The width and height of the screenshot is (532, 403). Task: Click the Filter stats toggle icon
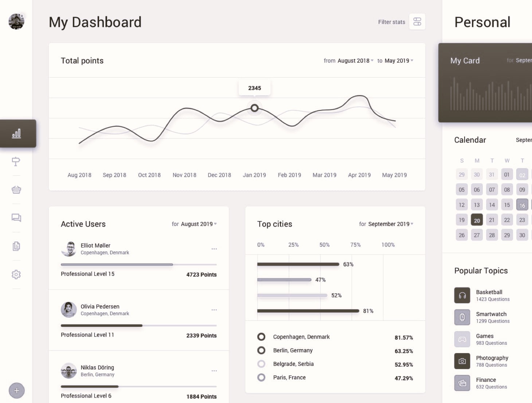tap(417, 22)
